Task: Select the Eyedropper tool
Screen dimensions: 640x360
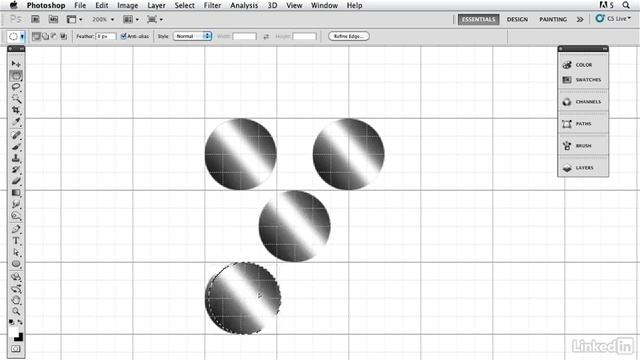Action: (x=16, y=121)
